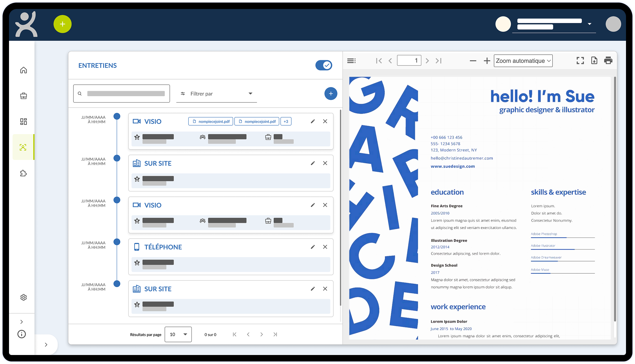The image size is (635, 364).
Task: Switch PDF viewer to fullscreen mode
Action: pos(580,60)
